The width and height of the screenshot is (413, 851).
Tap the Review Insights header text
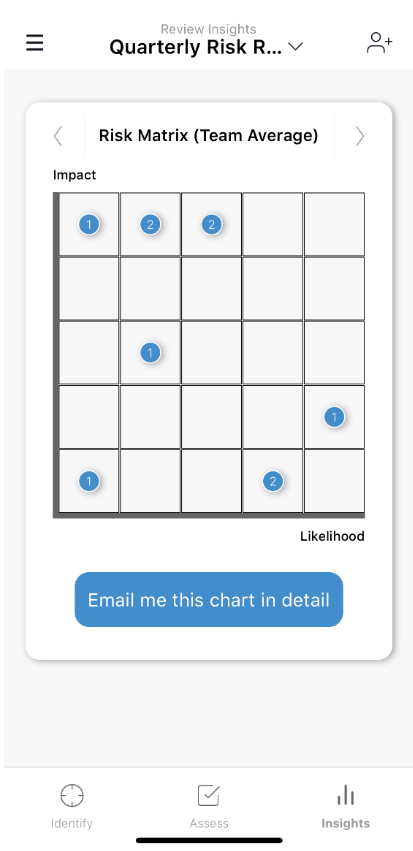click(208, 29)
